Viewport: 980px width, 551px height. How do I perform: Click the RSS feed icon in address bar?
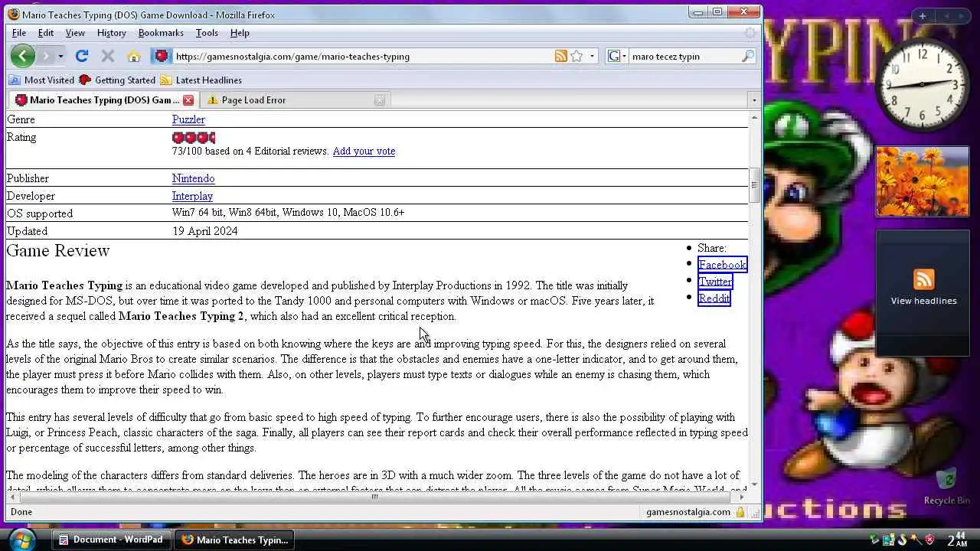pos(561,56)
